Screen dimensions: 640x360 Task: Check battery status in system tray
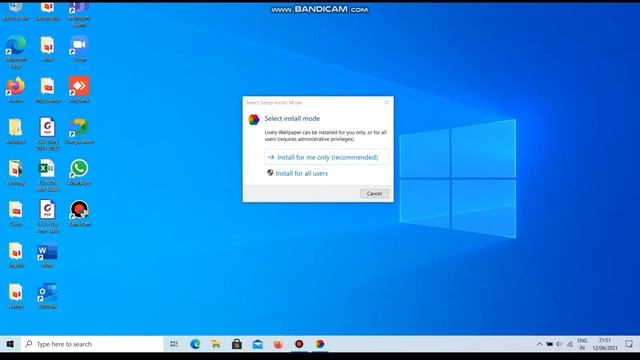pyautogui.click(x=549, y=344)
